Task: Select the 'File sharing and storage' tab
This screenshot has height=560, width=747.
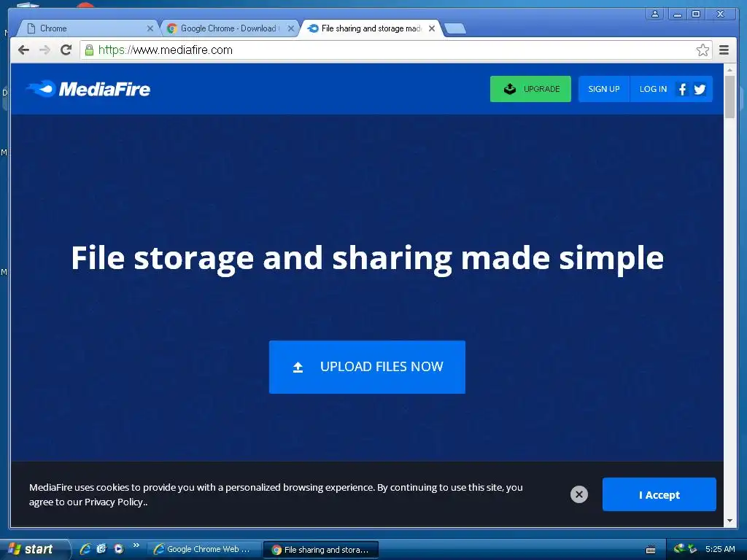Action: click(x=371, y=28)
